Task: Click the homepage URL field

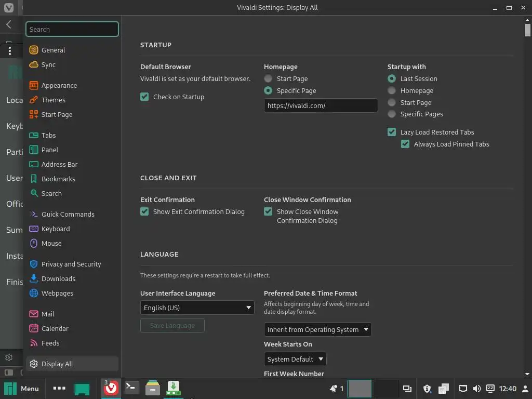Action: point(321,105)
